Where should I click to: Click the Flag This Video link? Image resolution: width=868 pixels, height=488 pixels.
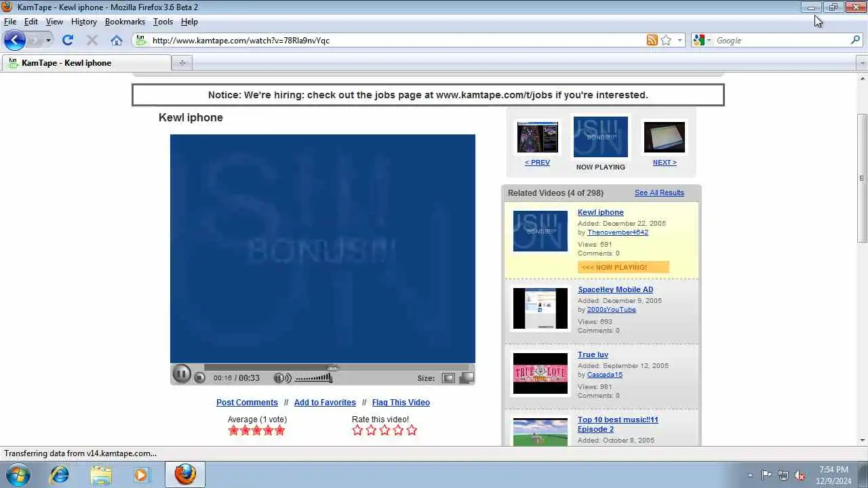pos(401,403)
